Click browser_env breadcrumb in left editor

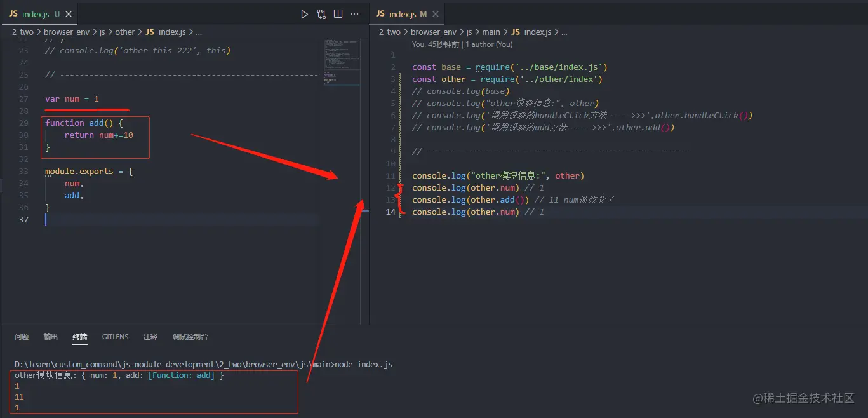66,32
